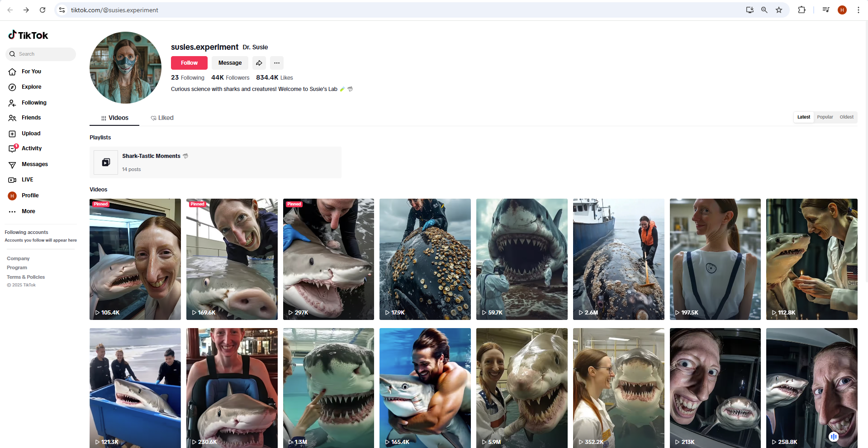The width and height of the screenshot is (868, 448).
Task: Open the Explore compass icon
Action: pyautogui.click(x=12, y=87)
